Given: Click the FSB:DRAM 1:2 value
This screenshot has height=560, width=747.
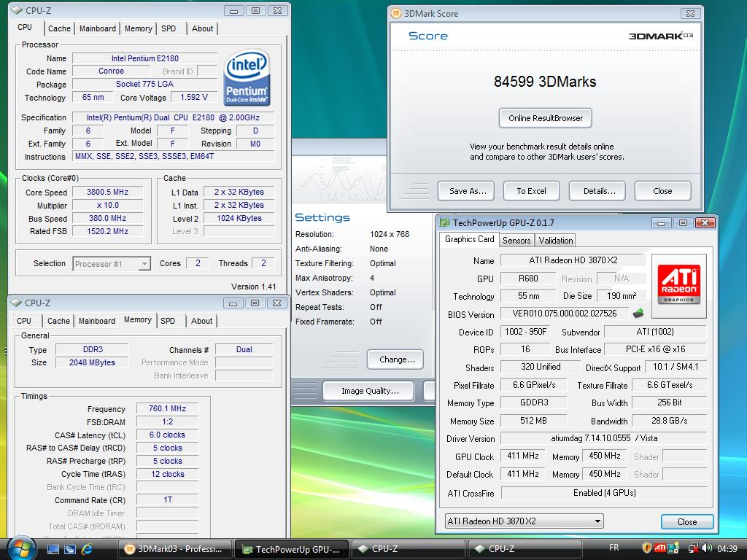Looking at the screenshot, I should 167,422.
